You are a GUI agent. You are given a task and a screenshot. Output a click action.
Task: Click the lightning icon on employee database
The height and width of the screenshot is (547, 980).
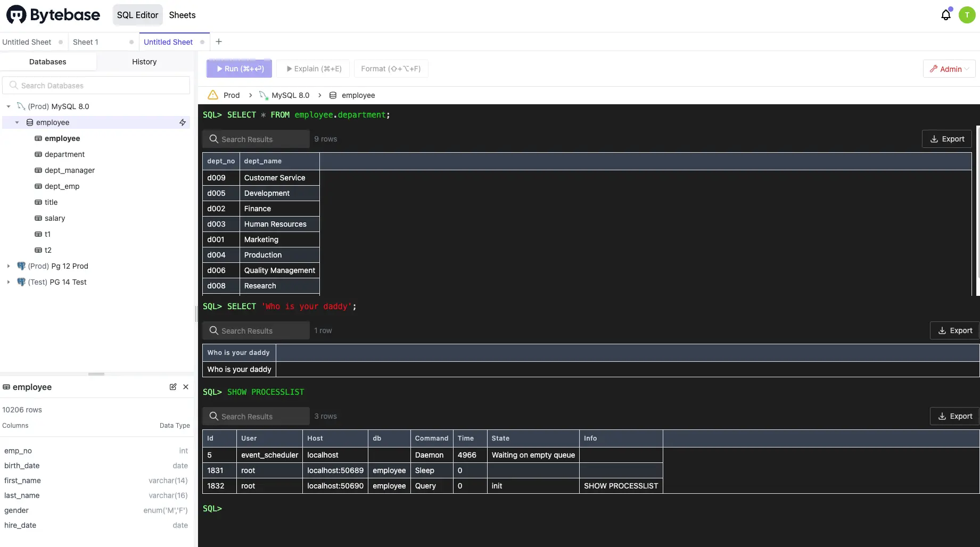point(183,122)
